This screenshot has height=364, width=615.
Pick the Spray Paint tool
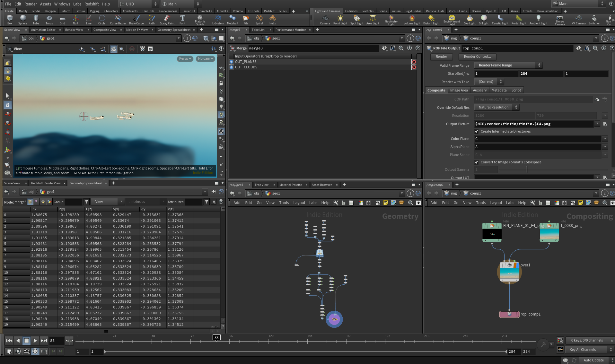tap(167, 20)
